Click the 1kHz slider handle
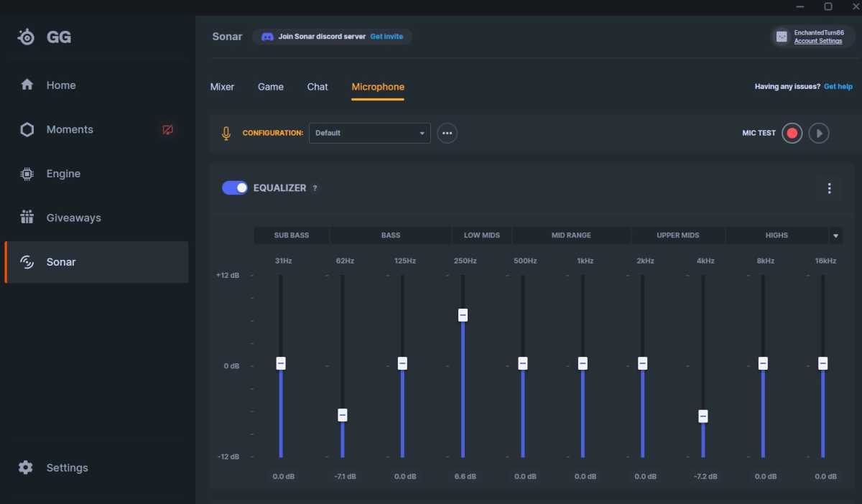Image resolution: width=862 pixels, height=504 pixels. pos(583,363)
